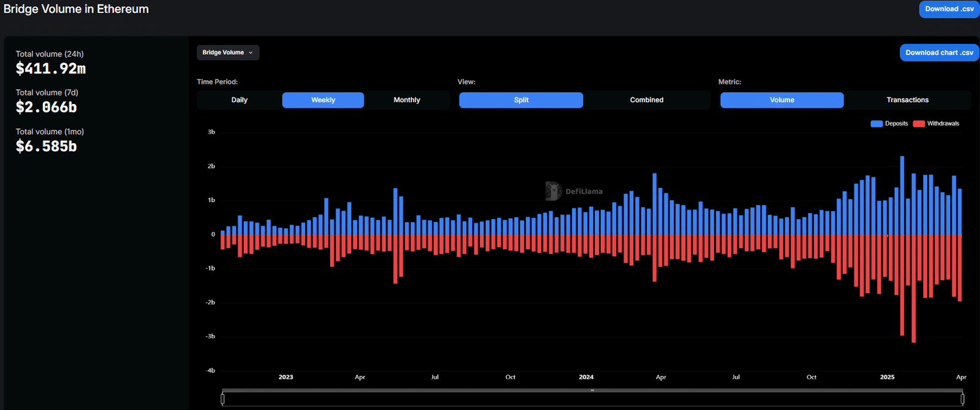Click the top Download .csv button
Viewport: 980px width, 410px height.
[x=949, y=9]
